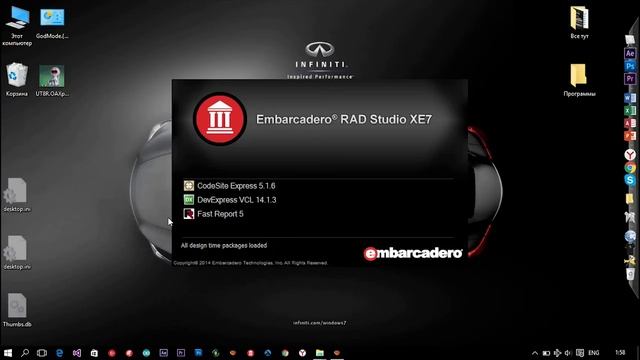Launch Premiere Pro from side dock
The width and height of the screenshot is (640, 360).
(x=630, y=78)
